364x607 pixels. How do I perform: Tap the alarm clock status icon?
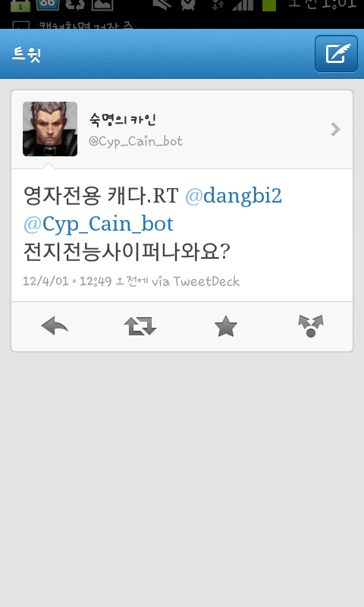[x=188, y=5]
